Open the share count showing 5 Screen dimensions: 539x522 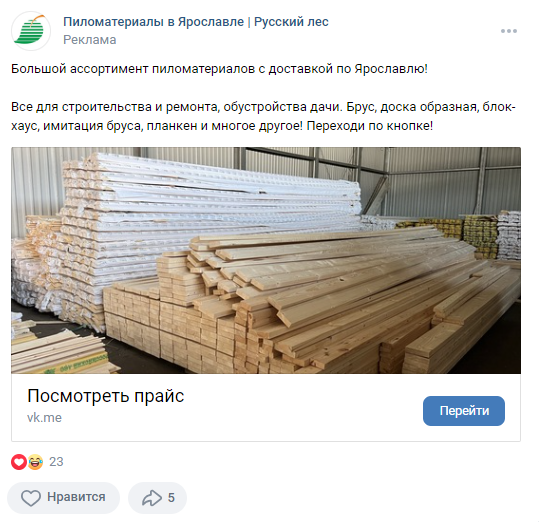pyautogui.click(x=171, y=498)
